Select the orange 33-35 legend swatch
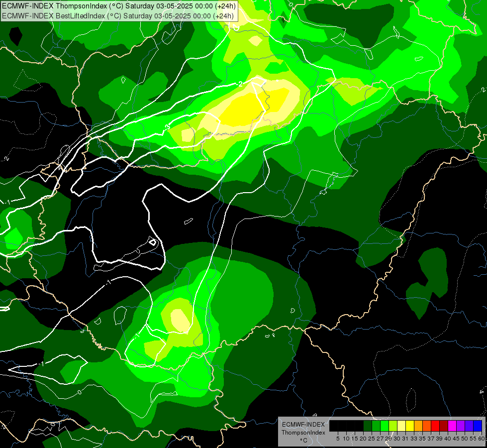Image resolution: width=487 pixels, height=448 pixels. coord(418,426)
